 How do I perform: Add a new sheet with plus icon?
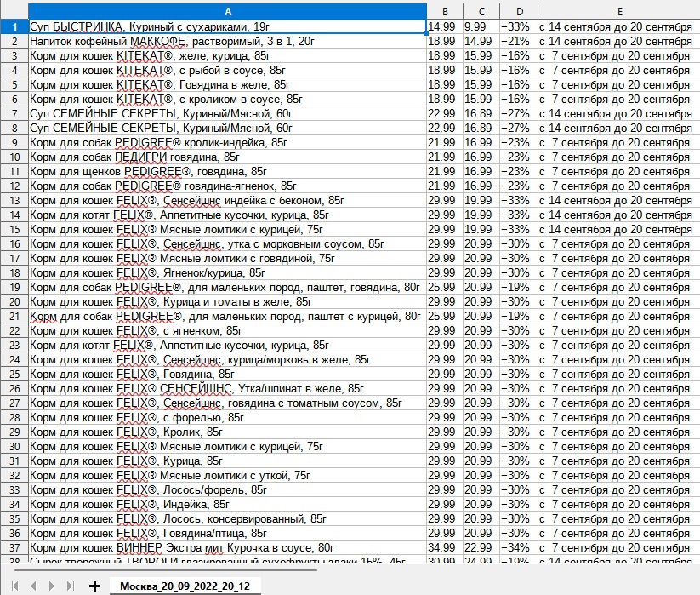pyautogui.click(x=94, y=586)
